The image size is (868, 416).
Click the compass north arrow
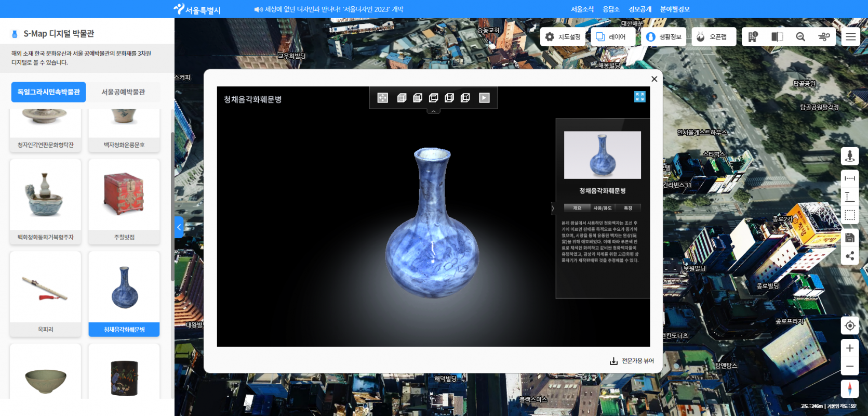[x=850, y=389]
